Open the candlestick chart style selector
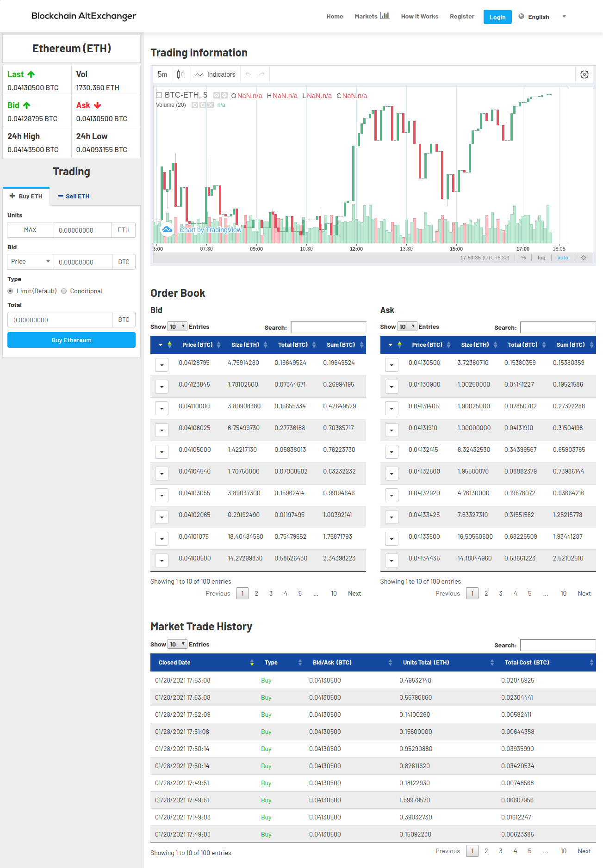The height and width of the screenshot is (868, 603). click(x=180, y=74)
